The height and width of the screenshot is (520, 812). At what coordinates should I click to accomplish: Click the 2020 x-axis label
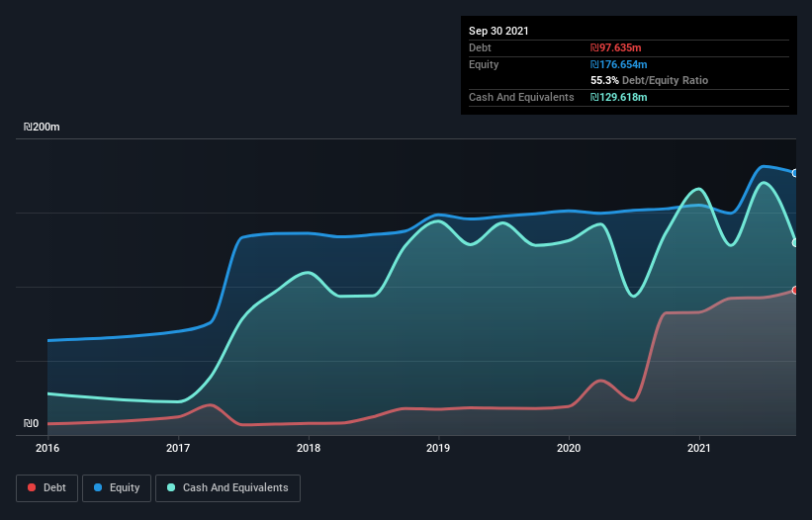point(569,448)
